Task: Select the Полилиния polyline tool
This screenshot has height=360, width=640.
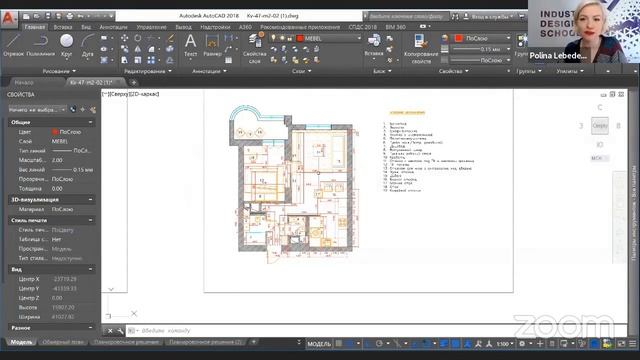Action: (x=40, y=45)
